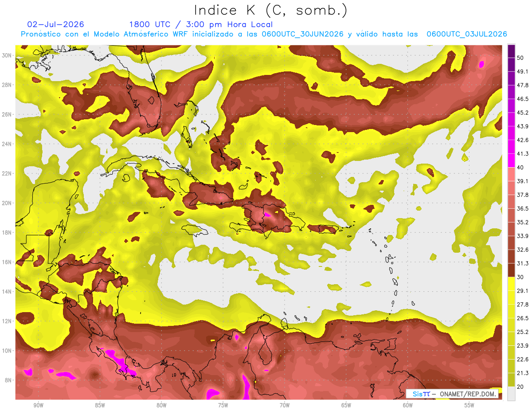Image resolution: width=532 pixels, height=411 pixels.
Task: Click the colour scale value '41.3'
Action: click(x=523, y=154)
